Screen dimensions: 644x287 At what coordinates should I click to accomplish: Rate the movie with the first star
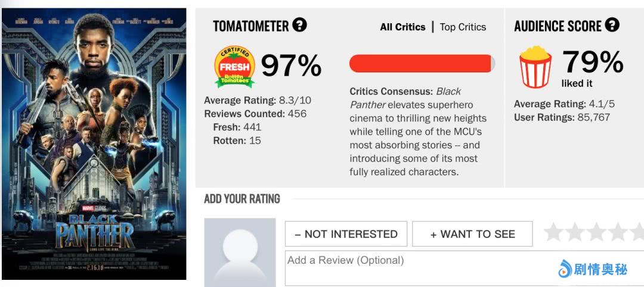[554, 232]
